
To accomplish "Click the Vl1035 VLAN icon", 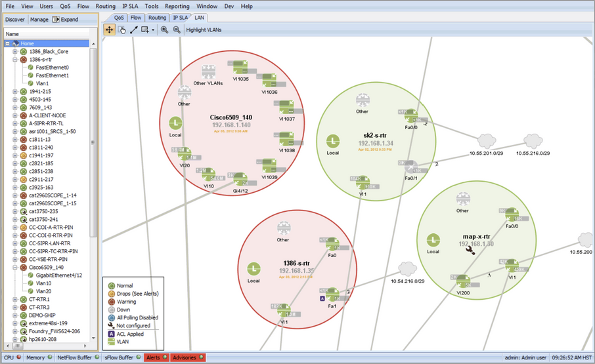I will coord(240,67).
